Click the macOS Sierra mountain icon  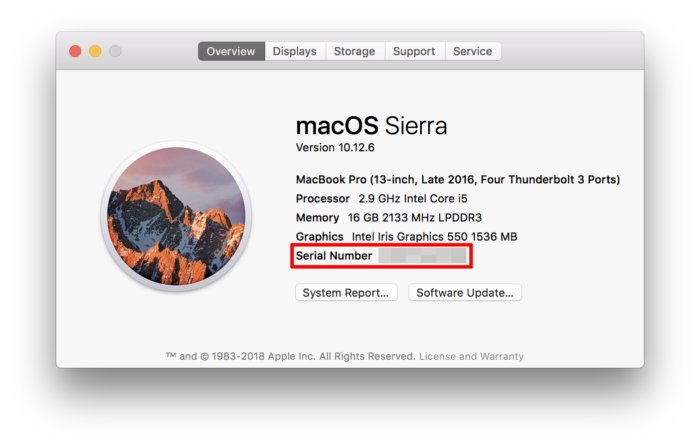(176, 216)
